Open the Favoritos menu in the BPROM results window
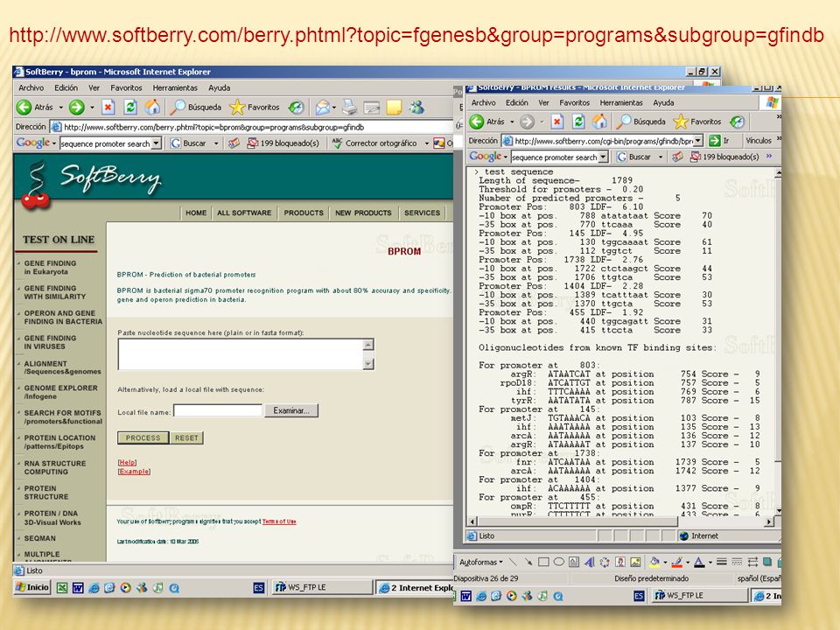 pos(574,102)
